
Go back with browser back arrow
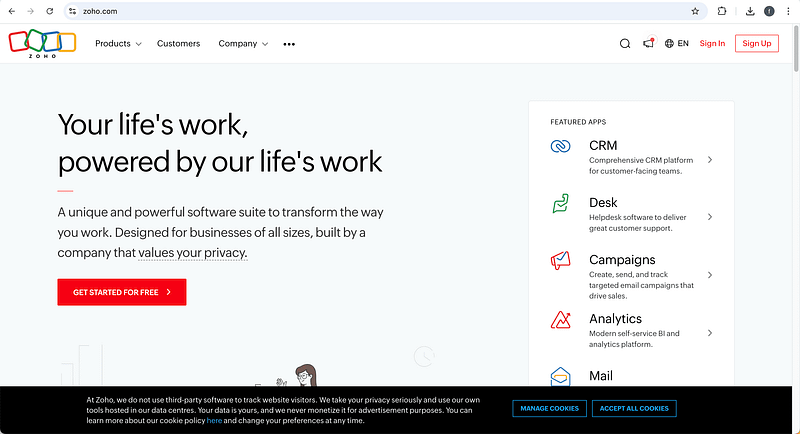[x=12, y=11]
